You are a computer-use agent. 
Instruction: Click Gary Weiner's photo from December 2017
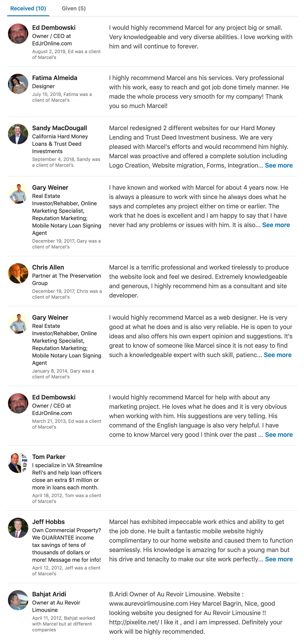[x=18, y=194]
